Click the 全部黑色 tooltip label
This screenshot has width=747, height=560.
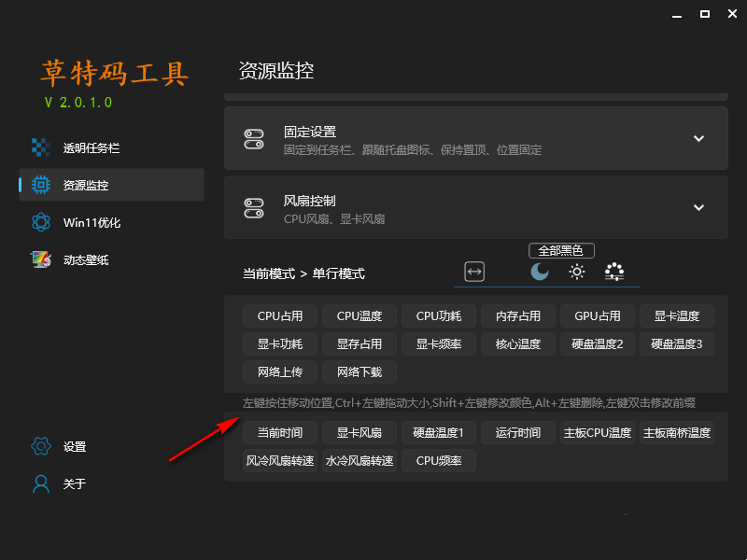[x=561, y=250]
